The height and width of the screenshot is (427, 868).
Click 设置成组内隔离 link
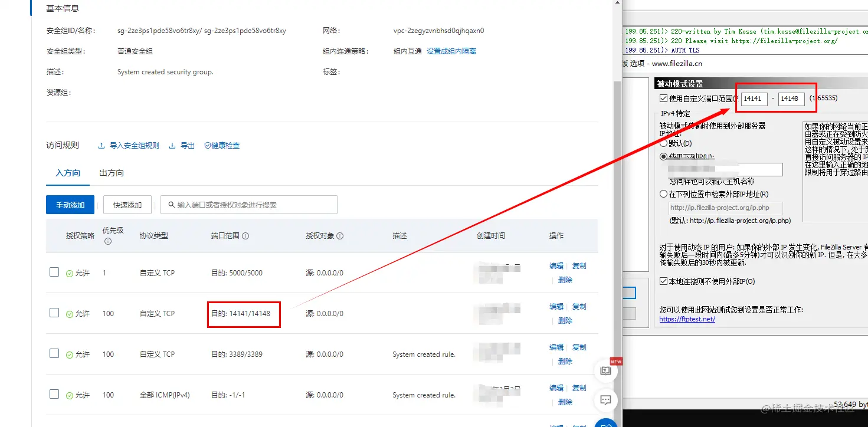pos(451,51)
